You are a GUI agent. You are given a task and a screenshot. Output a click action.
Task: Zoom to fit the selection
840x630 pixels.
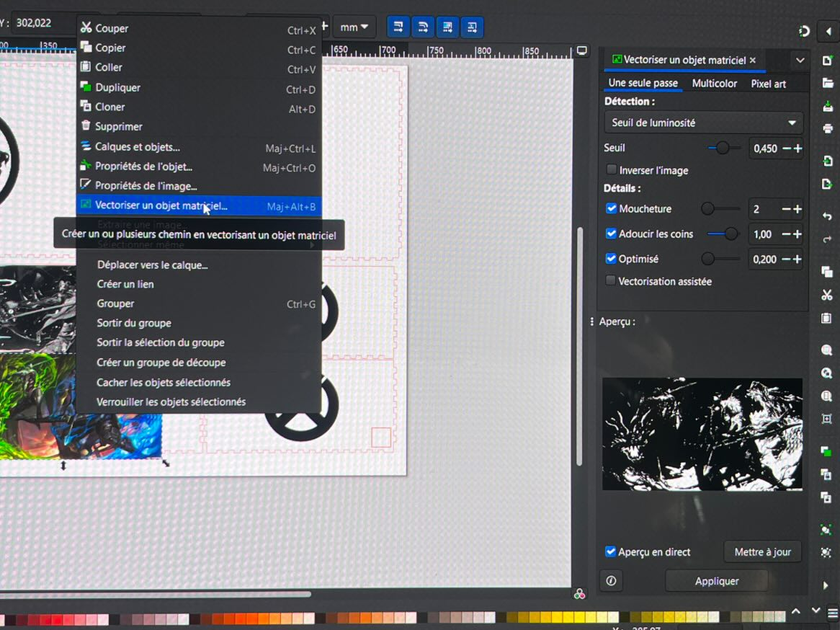[827, 350]
